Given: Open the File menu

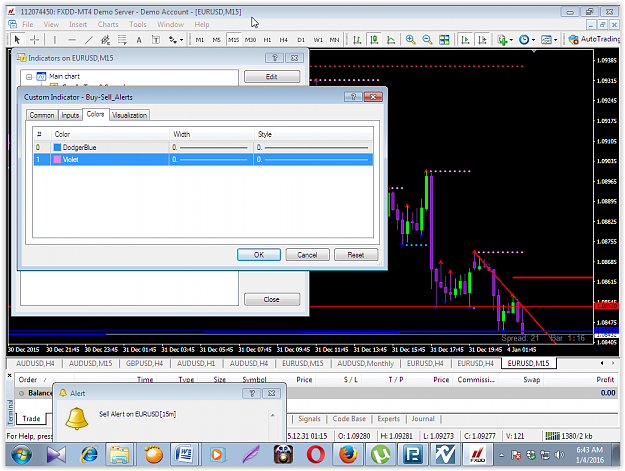Looking at the screenshot, I should [x=28, y=24].
